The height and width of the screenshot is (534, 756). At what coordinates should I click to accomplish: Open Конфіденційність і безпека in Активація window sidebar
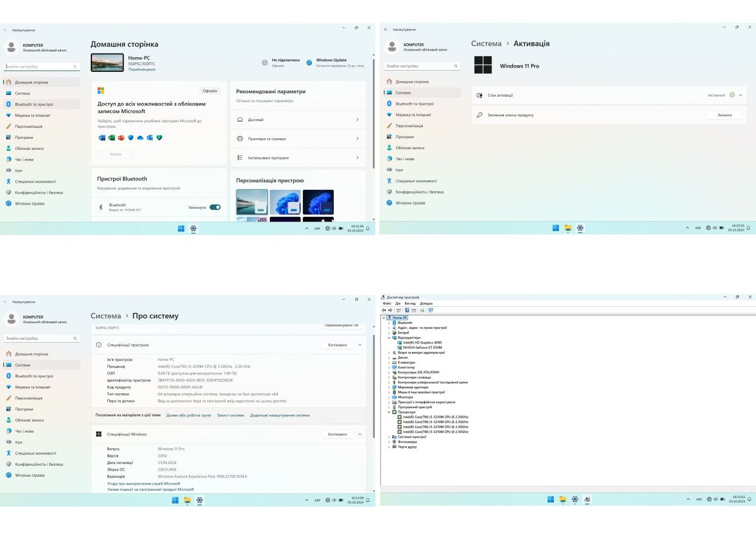(x=422, y=192)
